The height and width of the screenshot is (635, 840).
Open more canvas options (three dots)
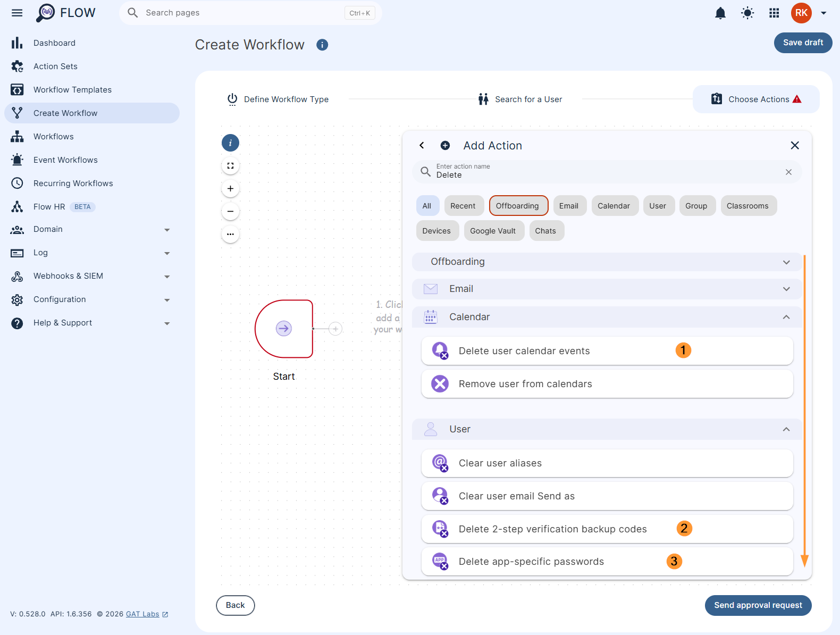pyautogui.click(x=230, y=234)
